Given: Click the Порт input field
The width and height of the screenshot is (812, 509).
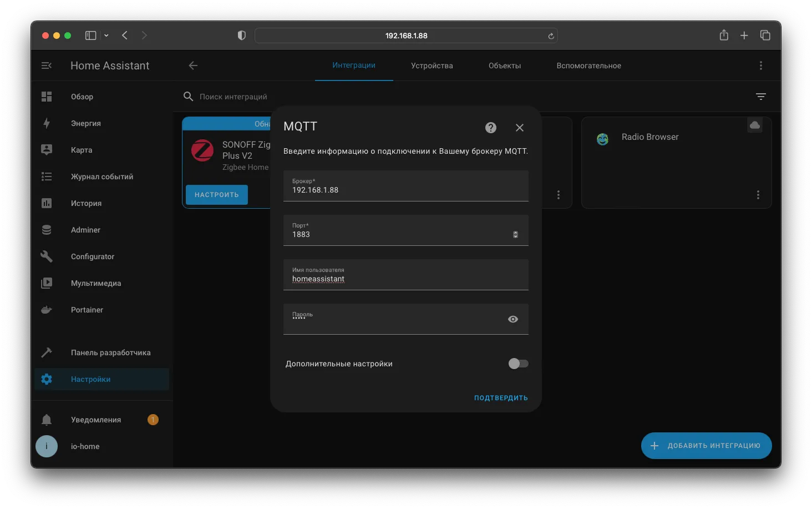Looking at the screenshot, I should tap(406, 230).
